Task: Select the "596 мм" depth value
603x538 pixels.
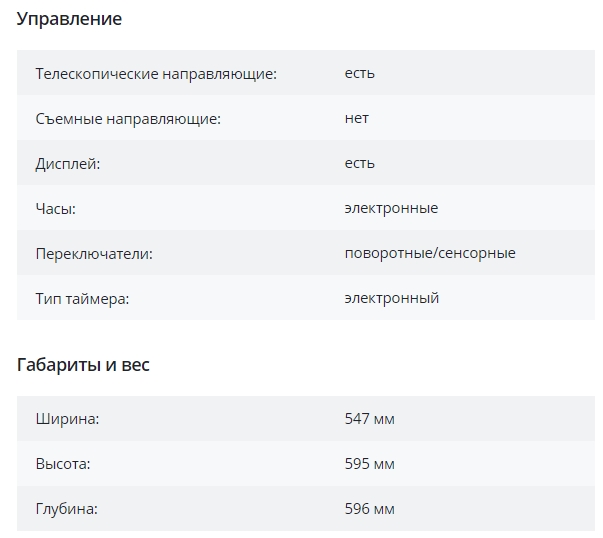Action: pyautogui.click(x=370, y=509)
